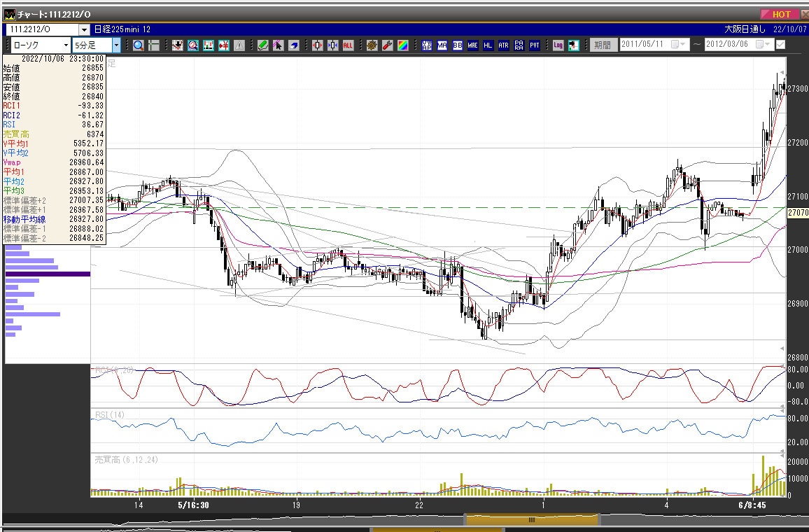The width and height of the screenshot is (809, 532).
Task: Click the 売買高(6,12,24) volume pane label
Action: (126, 460)
